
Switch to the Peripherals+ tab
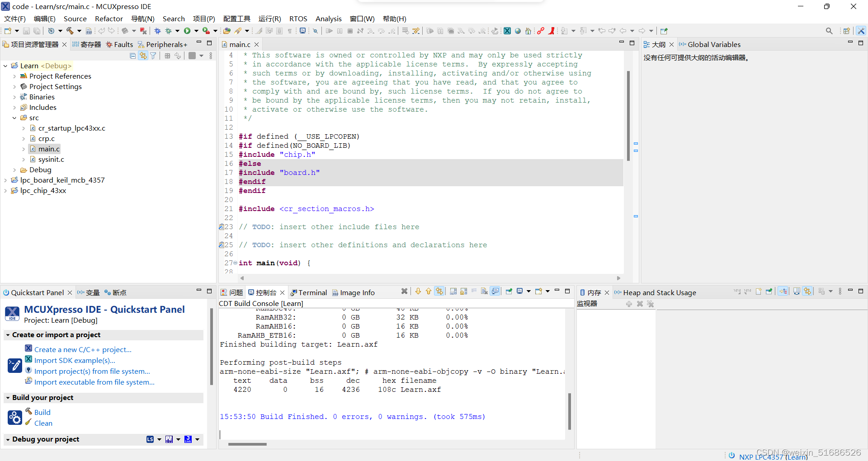[162, 44]
